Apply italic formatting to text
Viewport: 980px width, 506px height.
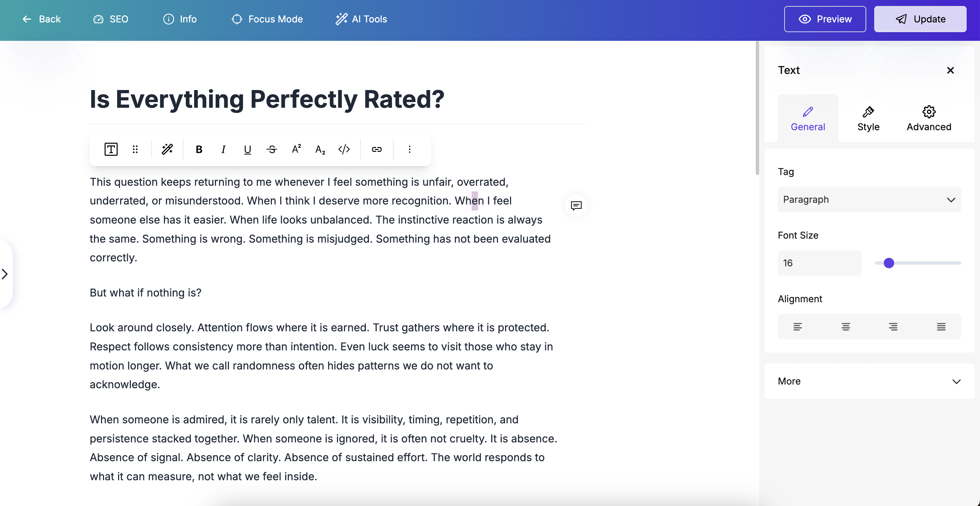(223, 150)
